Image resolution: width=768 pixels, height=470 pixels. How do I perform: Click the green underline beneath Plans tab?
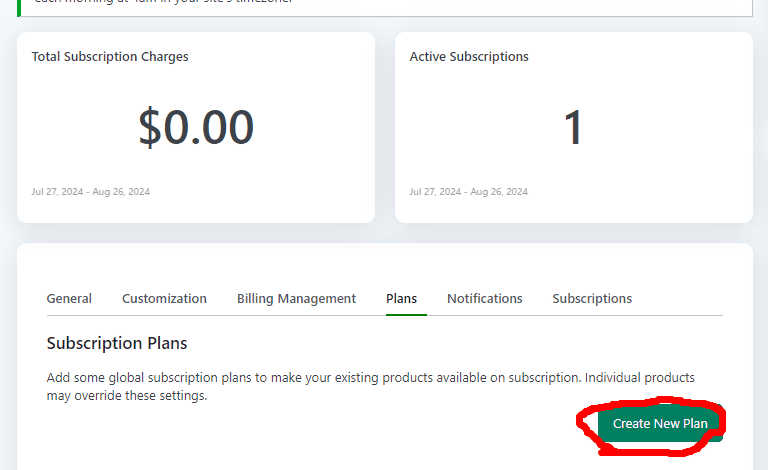coord(406,314)
